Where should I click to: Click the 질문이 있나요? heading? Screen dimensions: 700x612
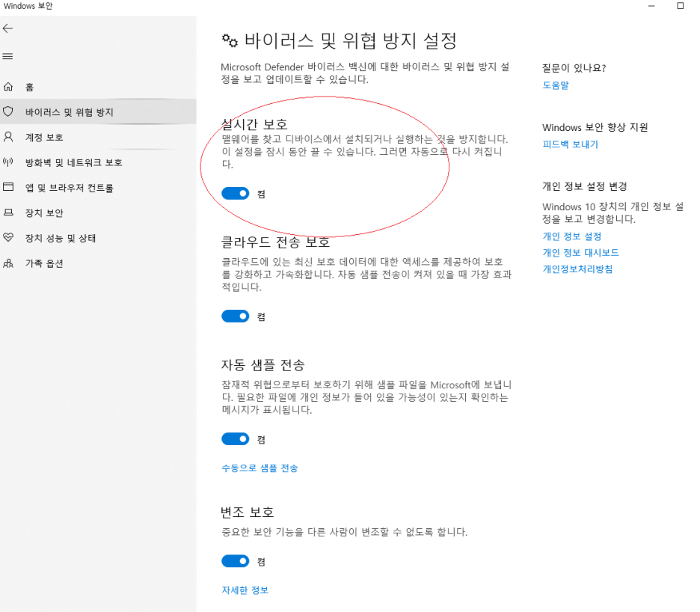574,68
